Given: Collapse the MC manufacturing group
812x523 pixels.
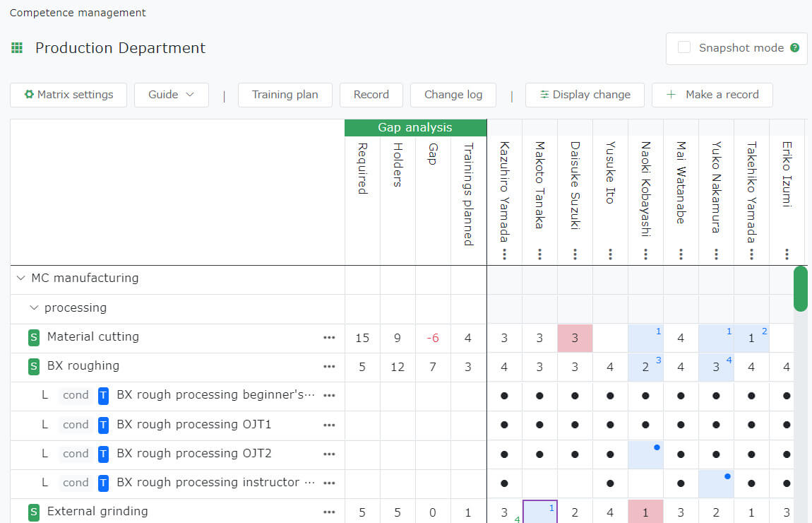Looking at the screenshot, I should [20, 278].
